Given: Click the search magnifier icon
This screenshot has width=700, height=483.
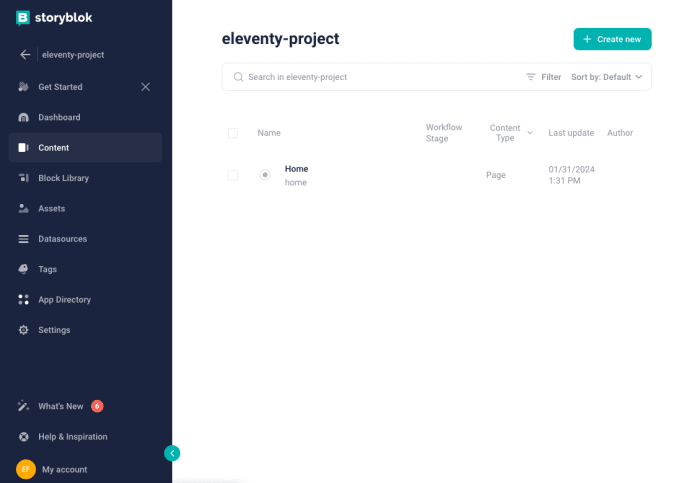Looking at the screenshot, I should [238, 77].
